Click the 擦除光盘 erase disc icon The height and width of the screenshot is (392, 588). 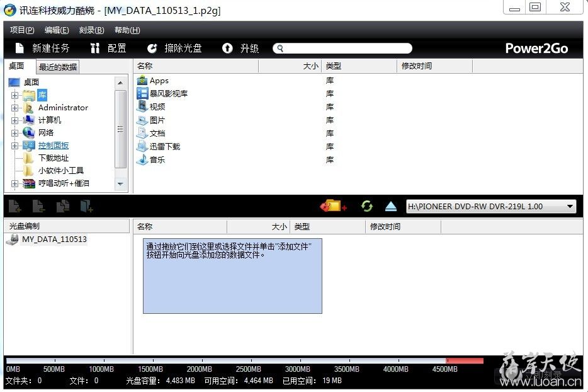(152, 48)
